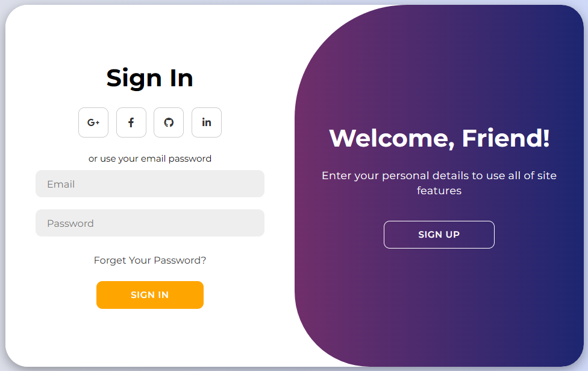This screenshot has width=588, height=371.
Task: Click into the Password input field
Action: click(x=150, y=223)
